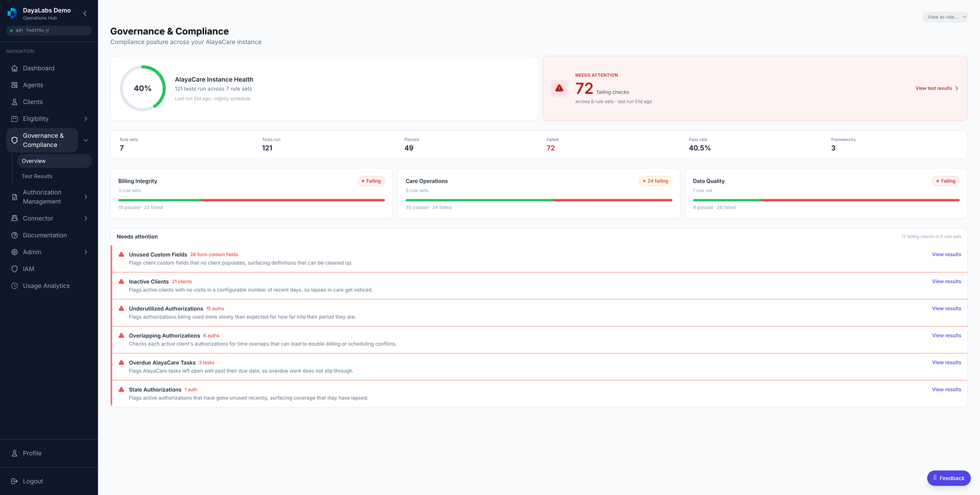Click the Governance & Compliance shield icon
Image resolution: width=980 pixels, height=495 pixels.
click(15, 140)
